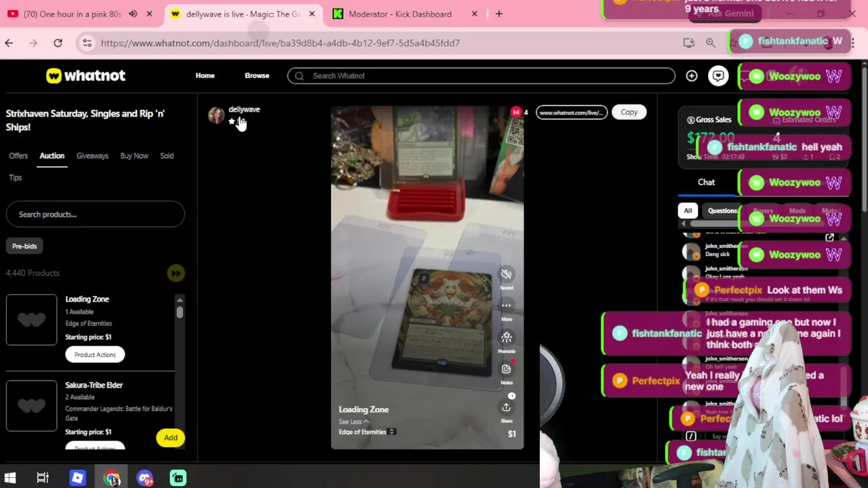Close the Moderator Kick Dashboard tab
Viewport: 868px width, 488px height.
475,14
